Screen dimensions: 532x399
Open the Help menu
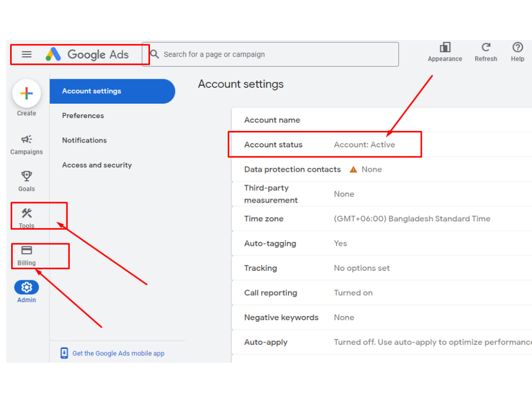tap(518, 52)
